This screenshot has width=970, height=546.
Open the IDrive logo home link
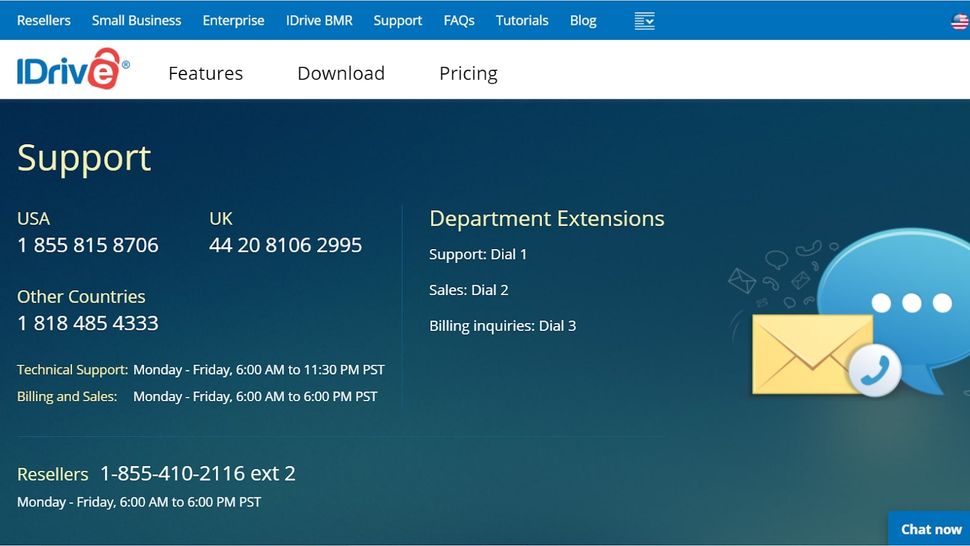click(73, 69)
